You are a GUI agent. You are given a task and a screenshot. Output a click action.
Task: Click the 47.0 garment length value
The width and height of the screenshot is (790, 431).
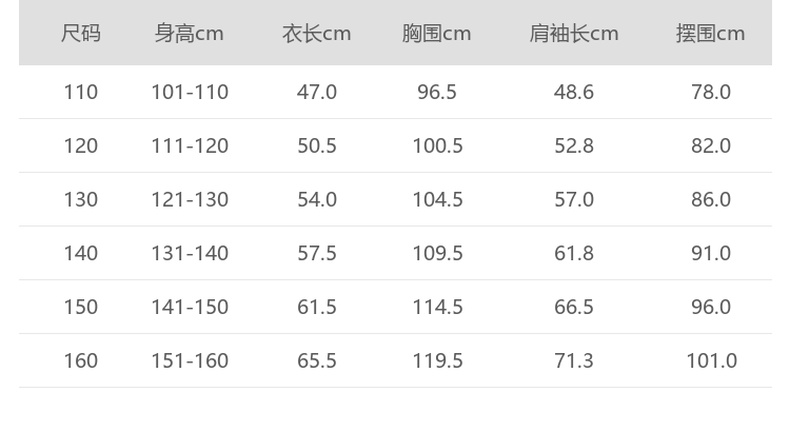317,93
